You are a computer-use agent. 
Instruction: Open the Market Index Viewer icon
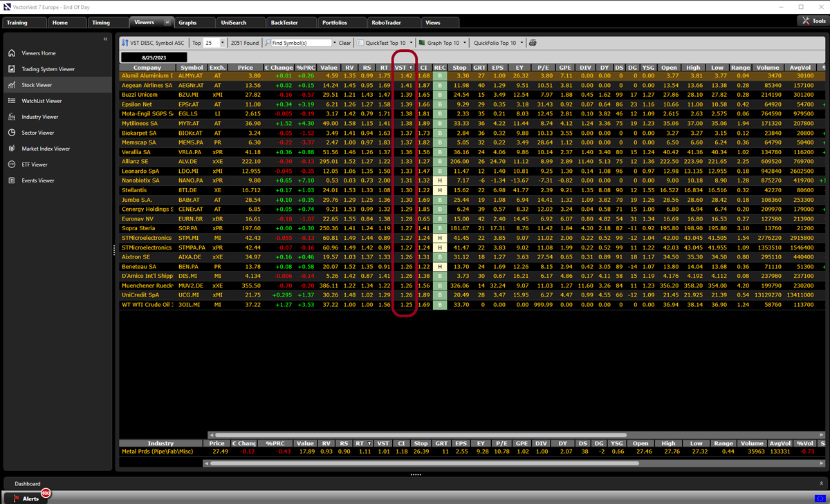pos(12,149)
